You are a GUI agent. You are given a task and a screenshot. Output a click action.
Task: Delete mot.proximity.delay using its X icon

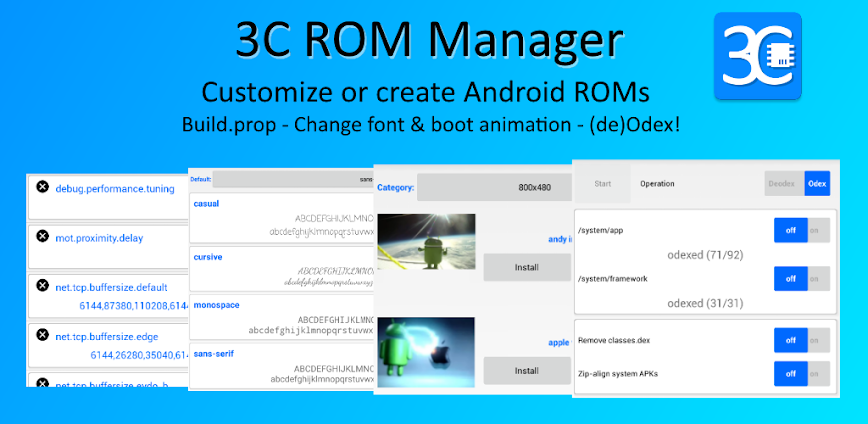click(x=42, y=236)
